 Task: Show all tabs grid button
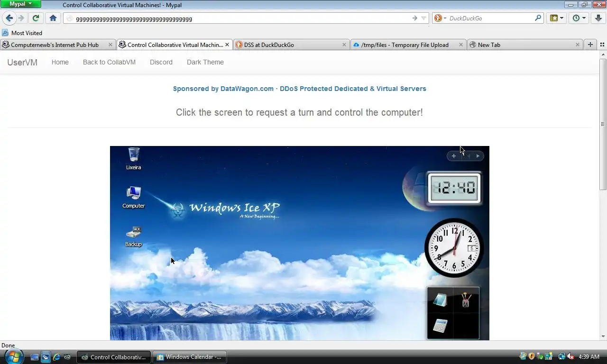pos(602,45)
